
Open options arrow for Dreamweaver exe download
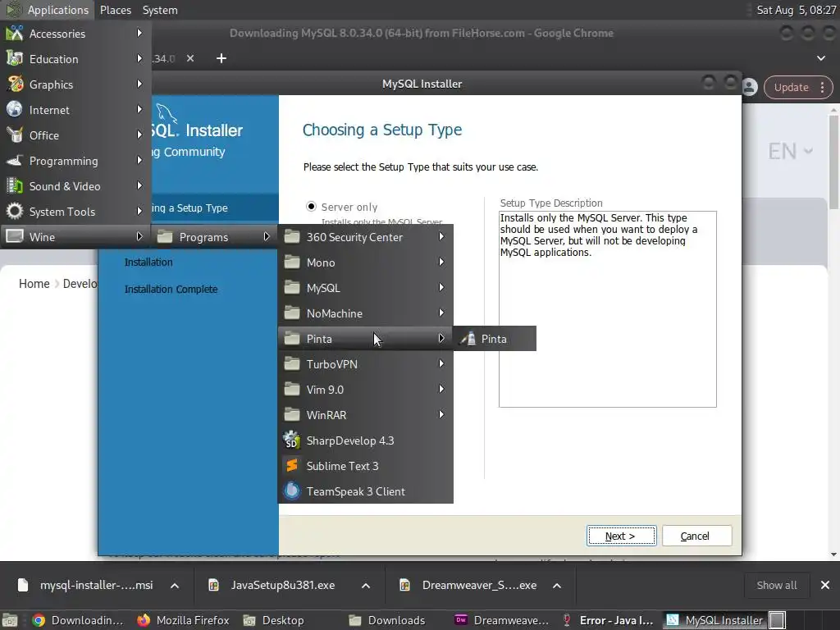coord(557,586)
